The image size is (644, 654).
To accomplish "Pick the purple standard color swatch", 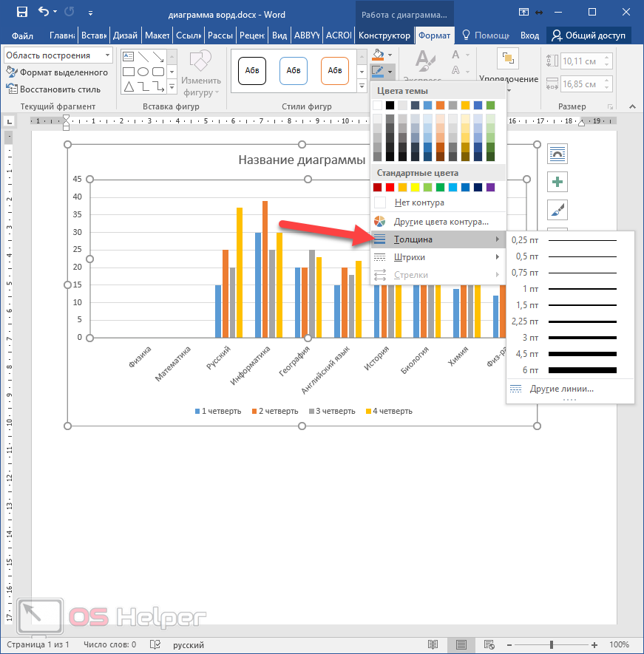I will tap(490, 187).
